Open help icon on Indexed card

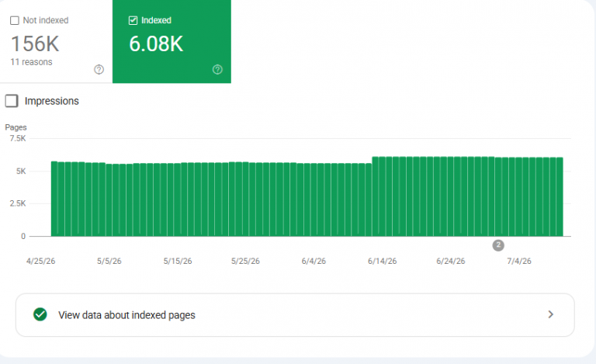pos(217,70)
